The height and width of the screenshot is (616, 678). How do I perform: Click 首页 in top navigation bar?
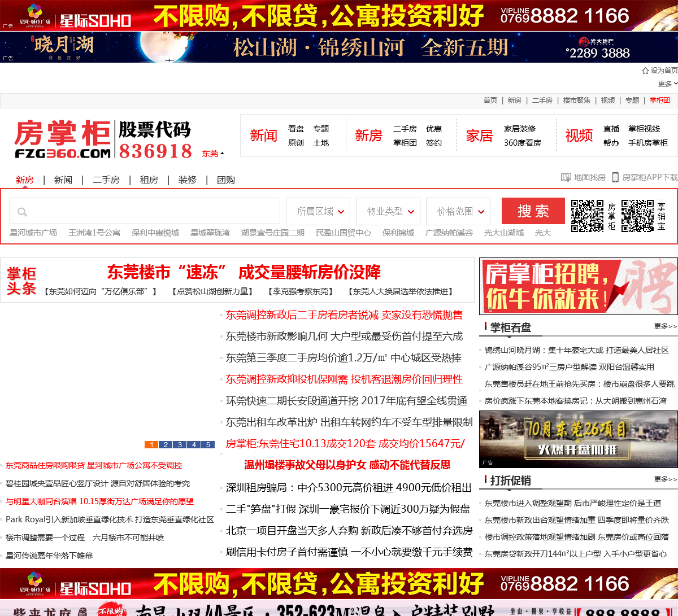[490, 101]
